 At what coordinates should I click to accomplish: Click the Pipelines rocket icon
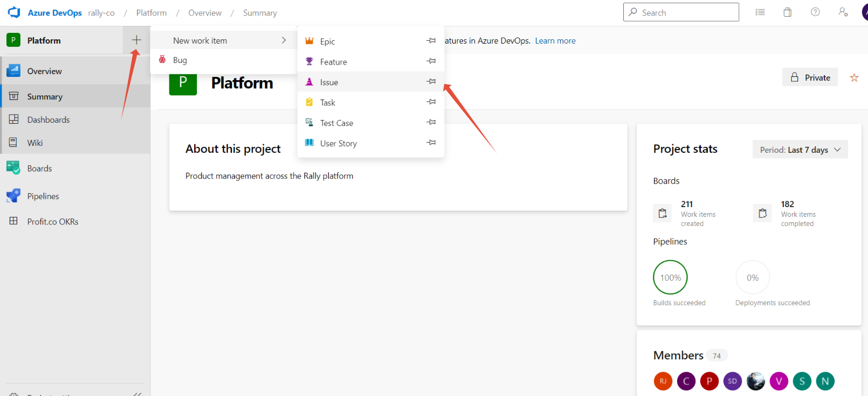point(13,196)
